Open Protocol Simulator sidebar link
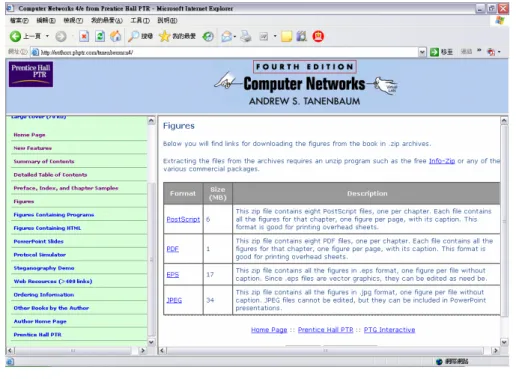This screenshot has height=379, width=516. [40, 255]
